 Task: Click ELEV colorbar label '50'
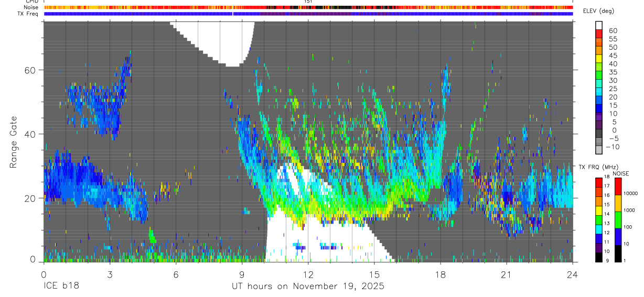point(614,47)
